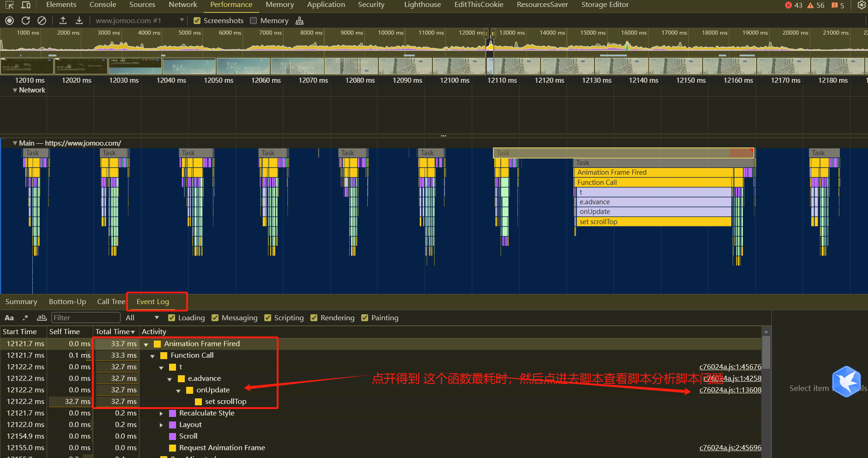868x458 pixels.
Task: Select the set scrollTop flame bar
Action: coord(654,222)
